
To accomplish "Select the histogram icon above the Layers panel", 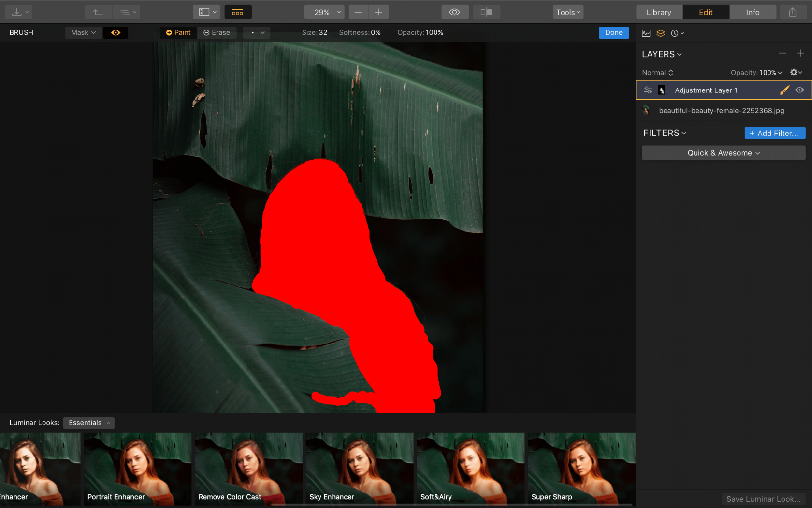I will [x=646, y=33].
